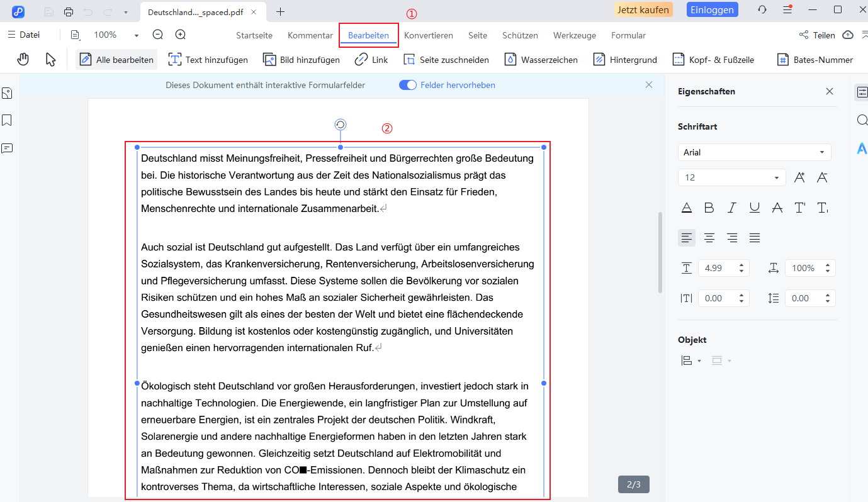This screenshot has height=502, width=868.
Task: Open the comments sidebar panel
Action: pyautogui.click(x=8, y=148)
